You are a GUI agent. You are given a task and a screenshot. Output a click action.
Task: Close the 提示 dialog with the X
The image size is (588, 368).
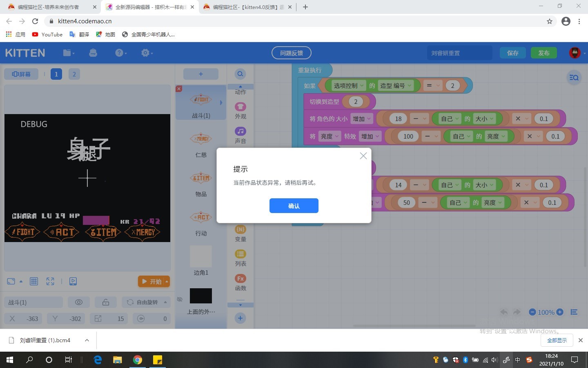[363, 156]
